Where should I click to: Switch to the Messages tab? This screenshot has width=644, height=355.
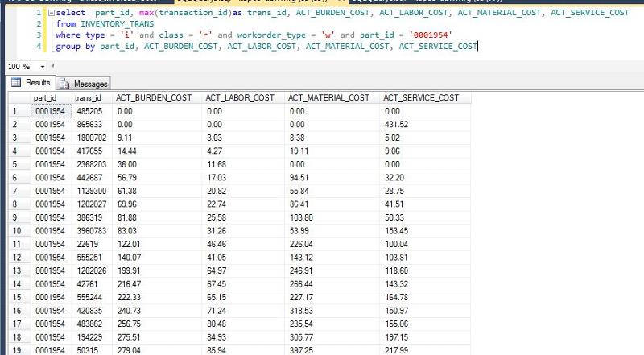tap(84, 84)
